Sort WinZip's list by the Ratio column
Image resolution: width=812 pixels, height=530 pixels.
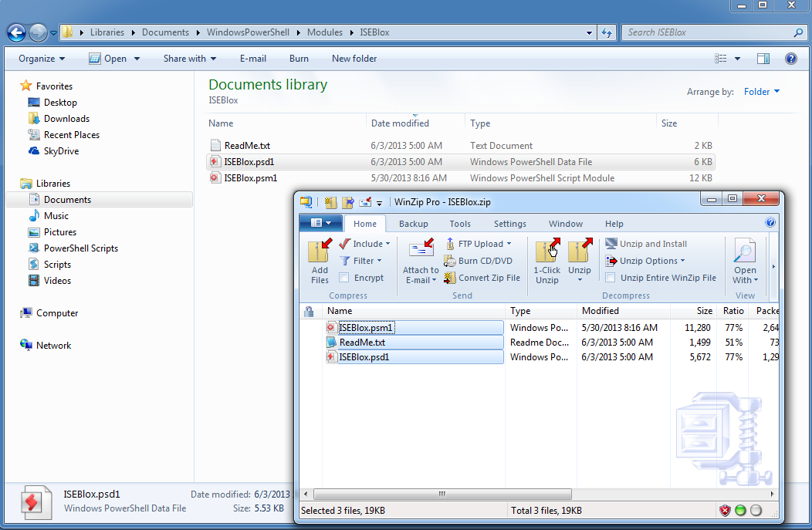click(x=733, y=311)
